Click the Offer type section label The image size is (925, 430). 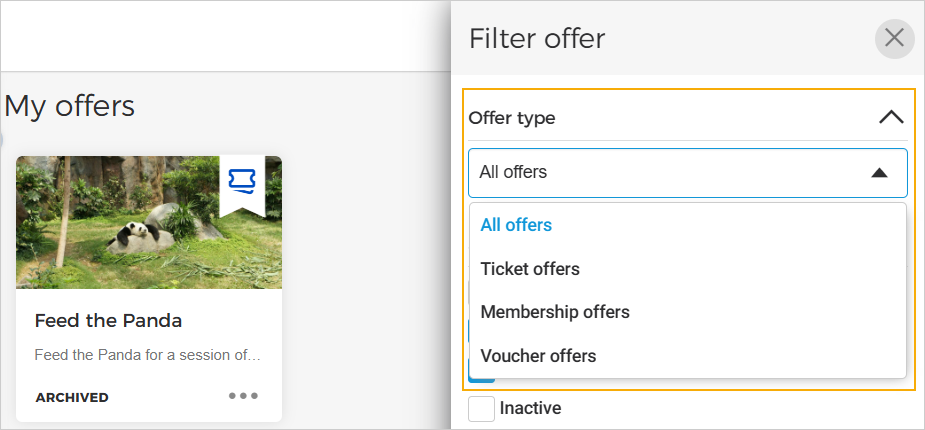click(512, 118)
